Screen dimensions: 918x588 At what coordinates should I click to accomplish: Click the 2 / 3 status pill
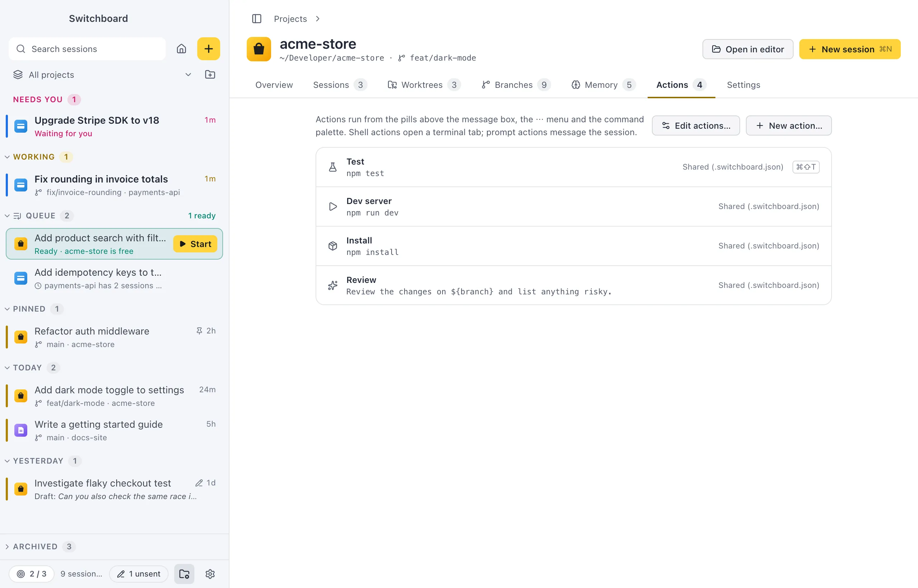32,574
